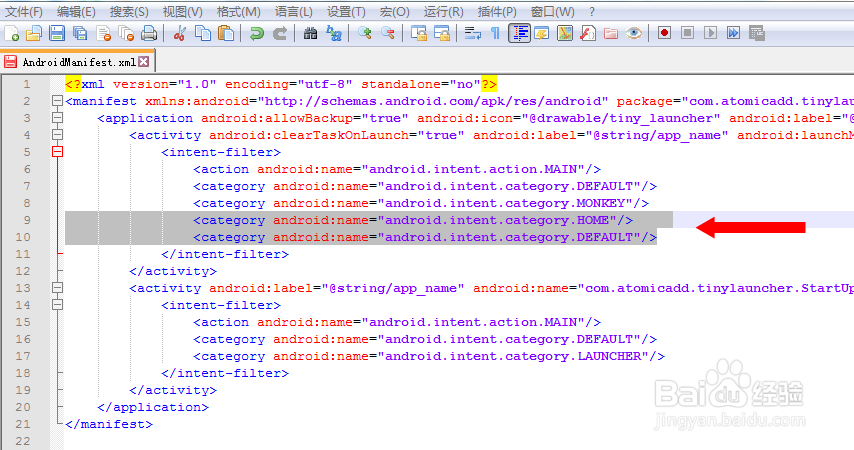
Task: Toggle synchronized horizontal scrolling with lock icon
Action: click(441, 33)
